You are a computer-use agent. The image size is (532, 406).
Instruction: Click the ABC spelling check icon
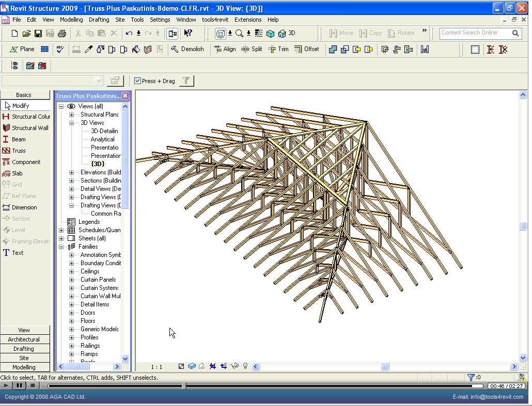pyautogui.click(x=60, y=49)
